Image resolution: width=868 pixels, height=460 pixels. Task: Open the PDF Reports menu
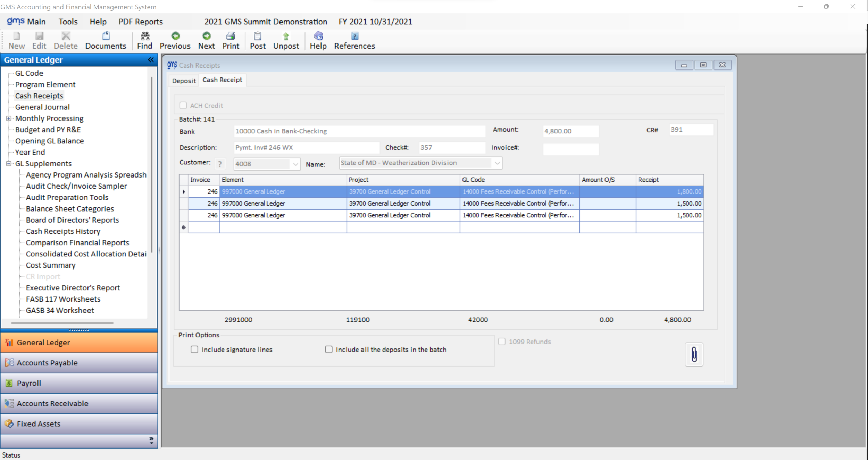[141, 22]
